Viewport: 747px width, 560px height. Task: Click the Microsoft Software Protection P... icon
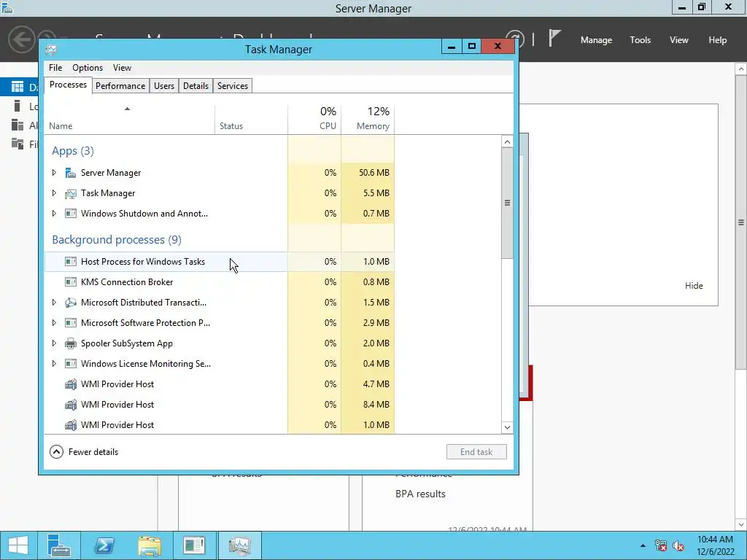tap(71, 323)
